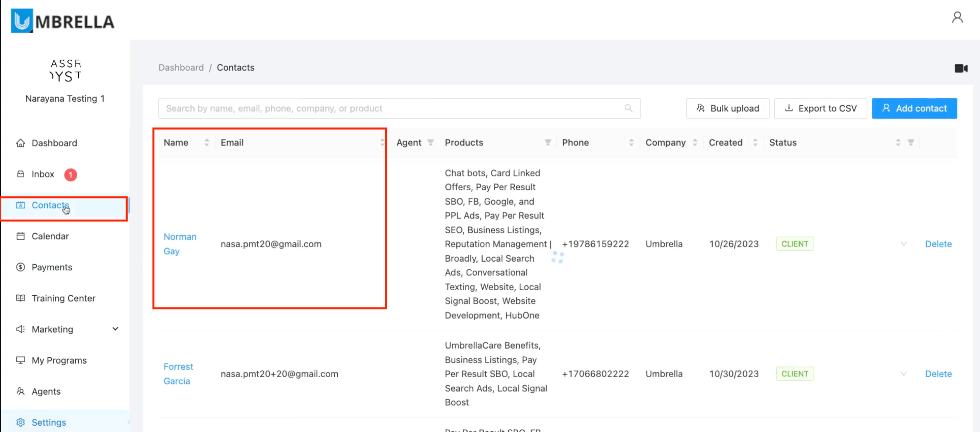This screenshot has height=432, width=980.
Task: Click the search magnifier icon
Action: tap(628, 108)
